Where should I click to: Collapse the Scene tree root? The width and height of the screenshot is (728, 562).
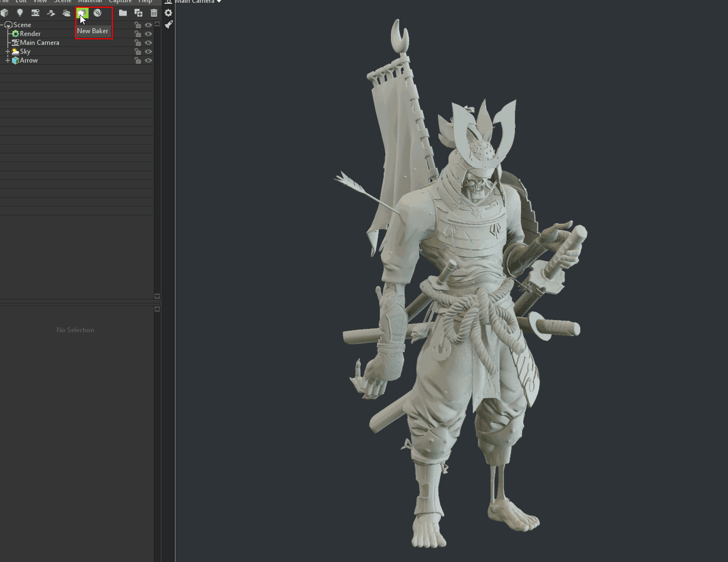2,25
